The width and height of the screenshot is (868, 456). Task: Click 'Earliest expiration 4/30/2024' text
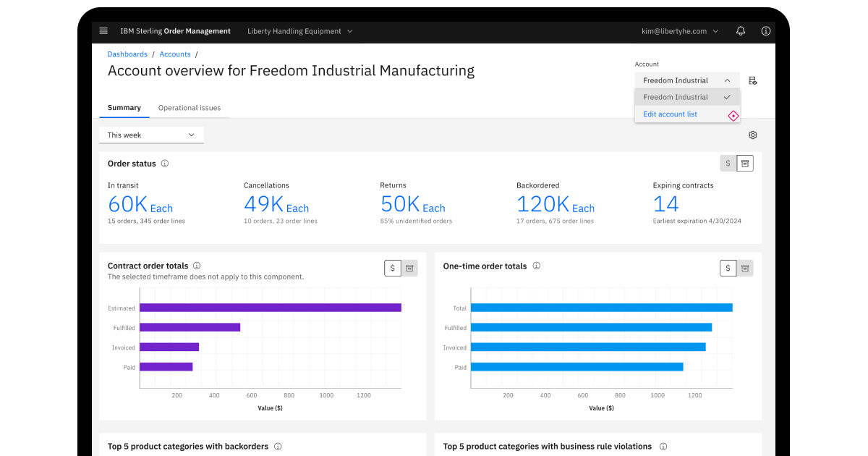697,221
